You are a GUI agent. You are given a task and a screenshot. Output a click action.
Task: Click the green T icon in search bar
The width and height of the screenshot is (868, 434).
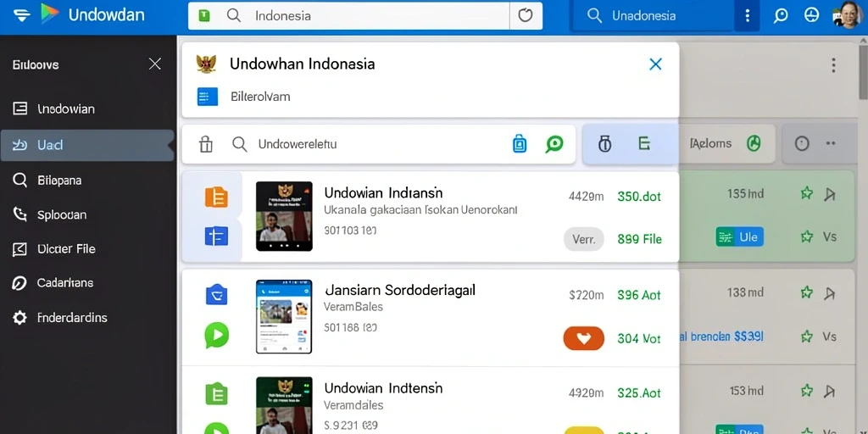click(x=204, y=15)
